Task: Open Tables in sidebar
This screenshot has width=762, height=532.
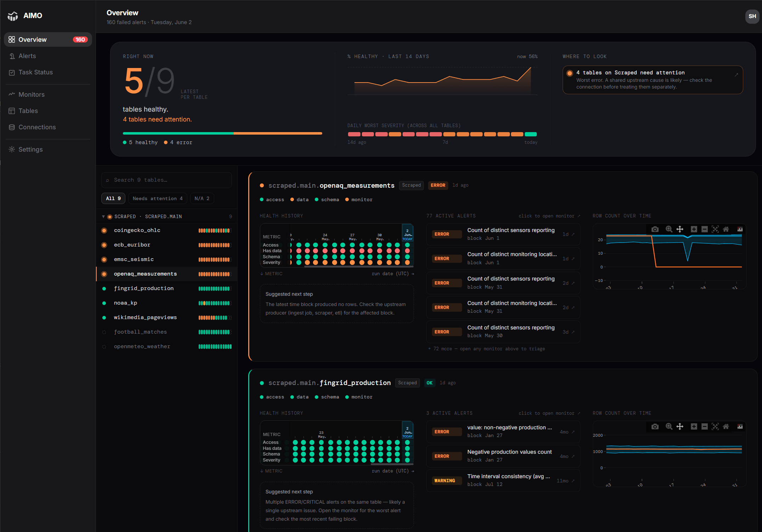Action: click(x=48, y=111)
